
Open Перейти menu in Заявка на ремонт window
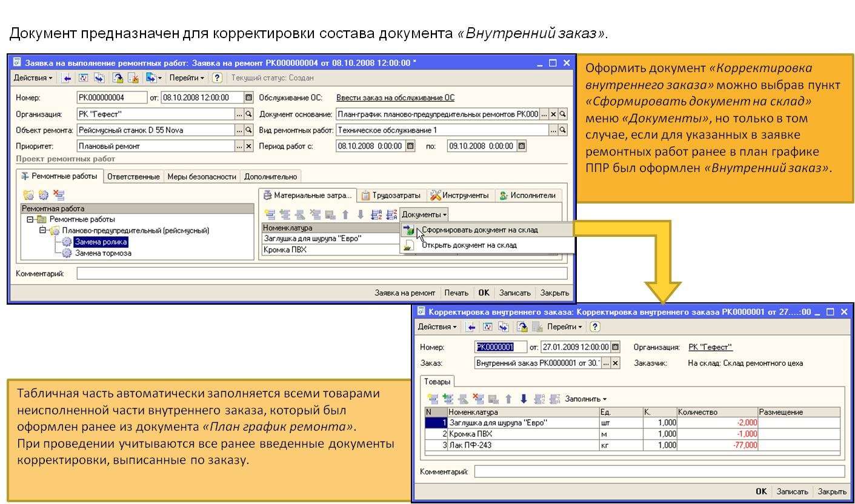[x=187, y=78]
